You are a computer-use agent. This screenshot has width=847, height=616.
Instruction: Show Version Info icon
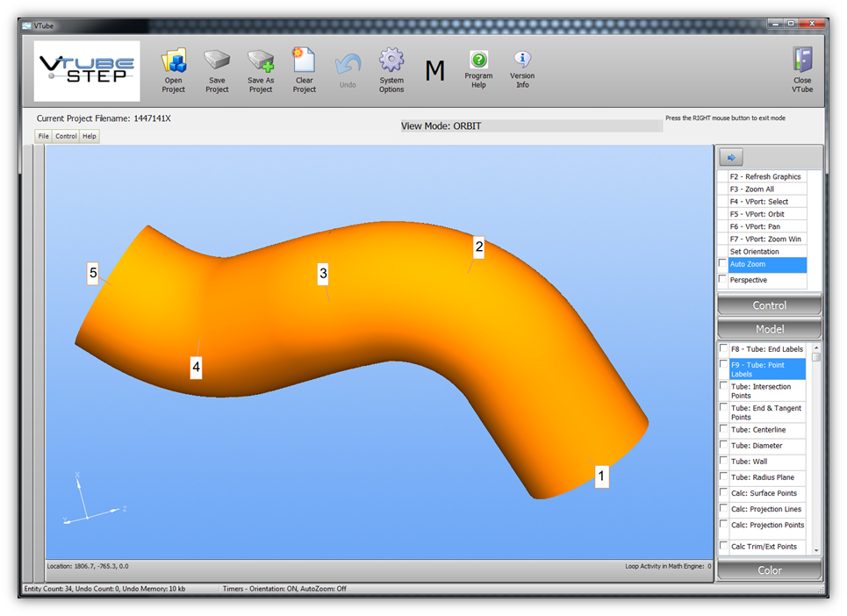click(x=522, y=61)
